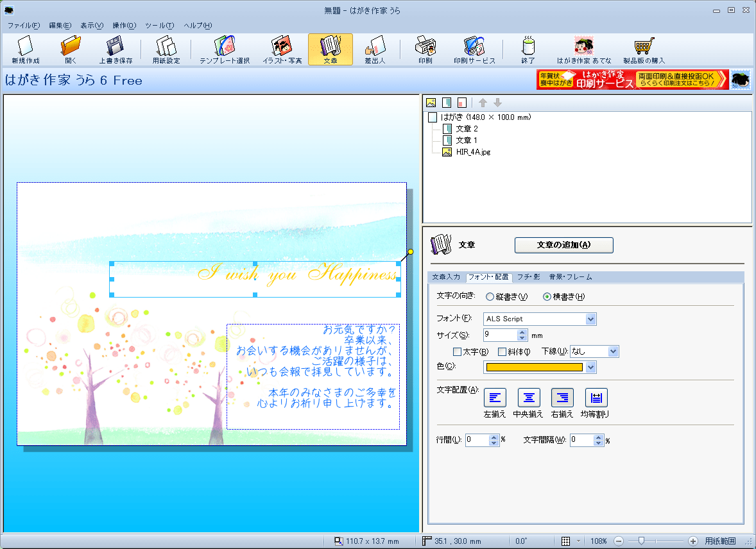Expand the 下線 underline dropdown
This screenshot has width=756, height=549.
pyautogui.click(x=613, y=351)
